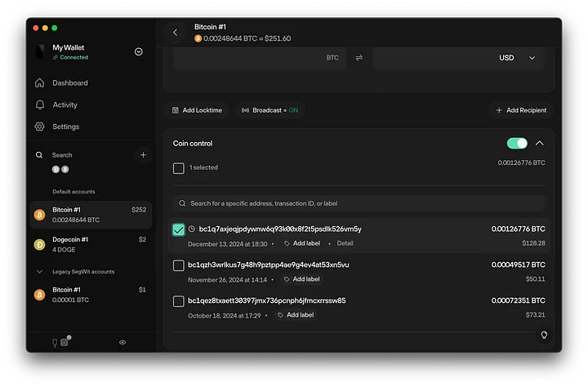Open the USD currency dropdown
This screenshot has height=387, width=588.
click(x=517, y=58)
